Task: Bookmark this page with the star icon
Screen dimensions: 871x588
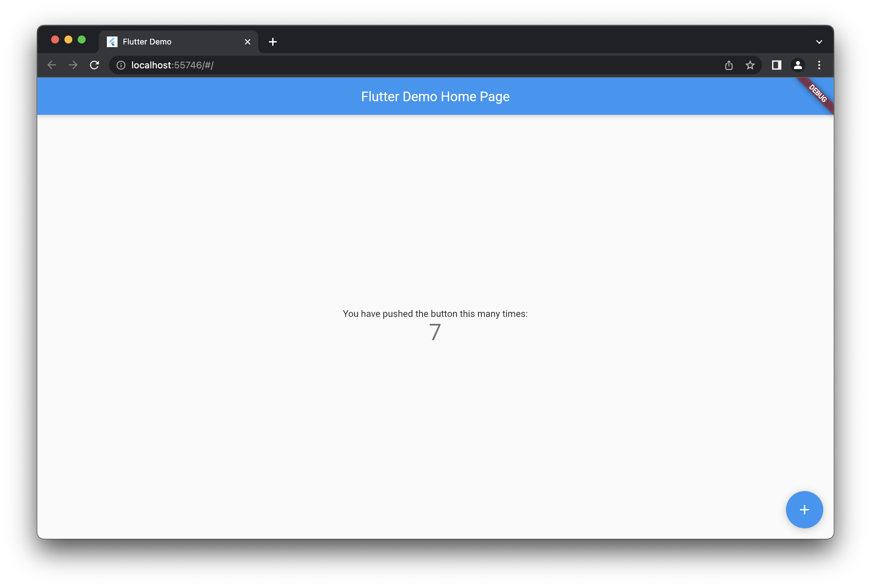Action: (x=750, y=65)
